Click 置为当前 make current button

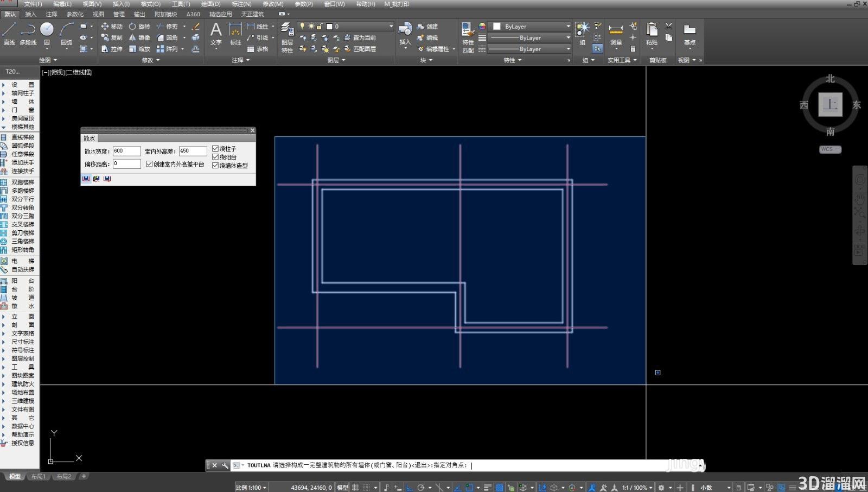pyautogui.click(x=360, y=37)
